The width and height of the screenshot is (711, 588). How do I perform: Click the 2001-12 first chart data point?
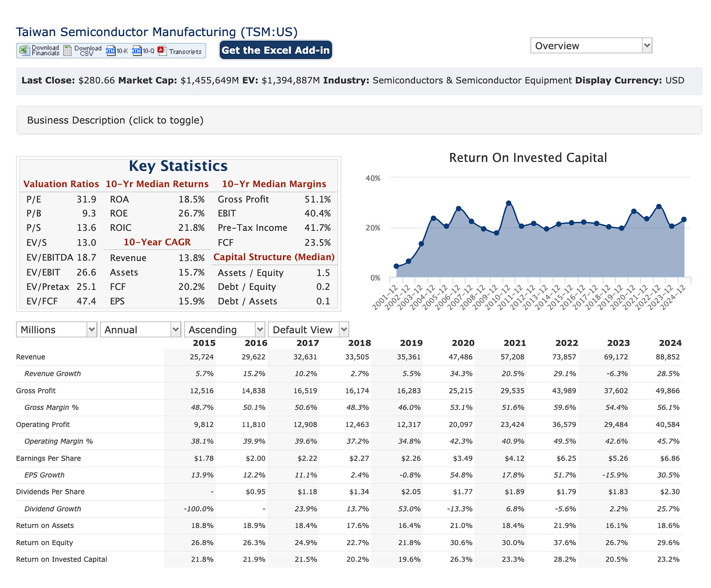click(396, 266)
